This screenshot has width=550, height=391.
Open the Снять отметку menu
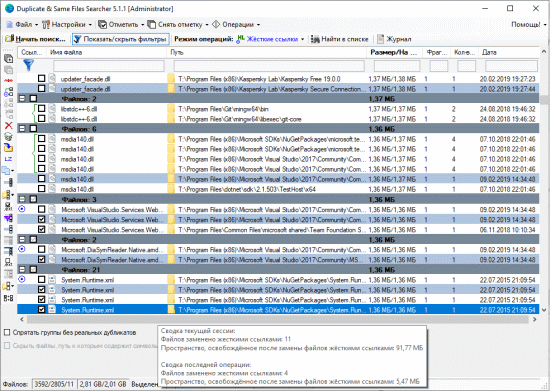178,25
